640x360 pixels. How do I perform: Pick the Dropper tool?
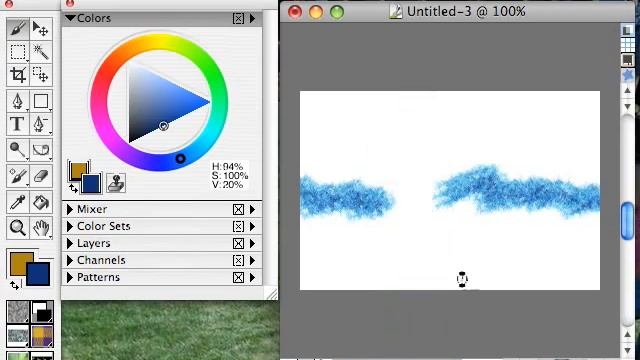click(18, 202)
